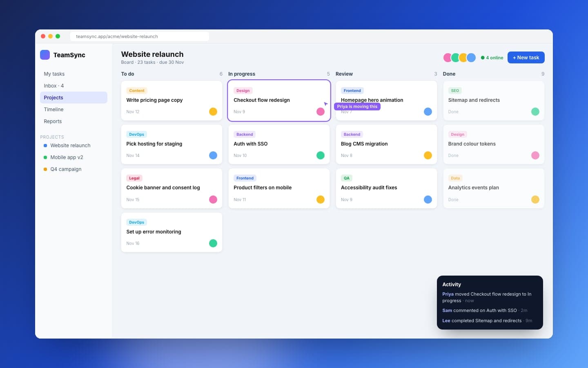Click the Content tag on pricing card
The image size is (588, 368).
pyautogui.click(x=137, y=91)
